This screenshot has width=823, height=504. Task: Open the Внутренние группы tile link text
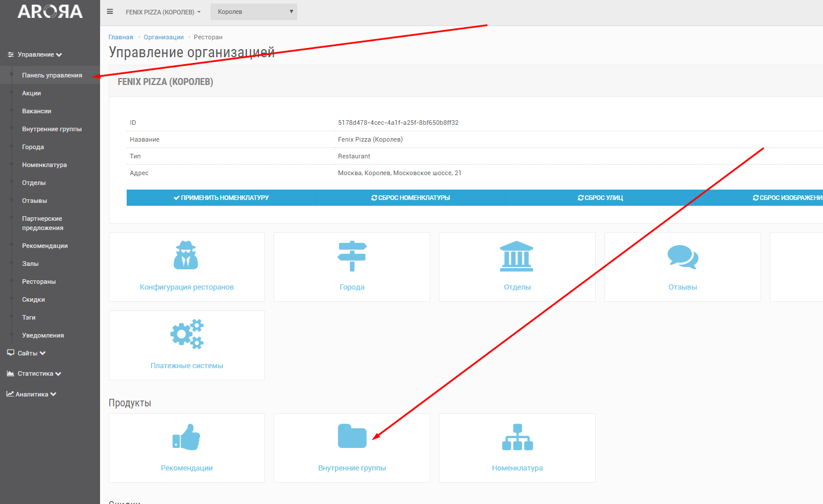(x=352, y=468)
